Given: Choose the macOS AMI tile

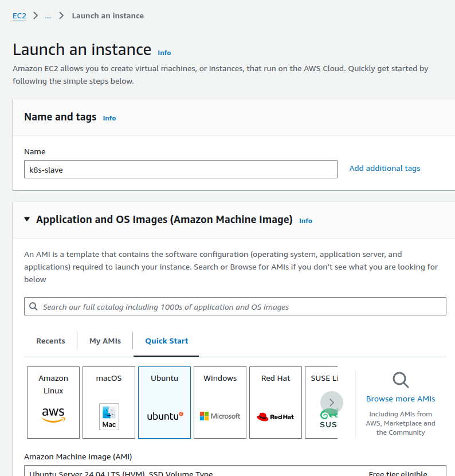Looking at the screenshot, I should [109, 403].
